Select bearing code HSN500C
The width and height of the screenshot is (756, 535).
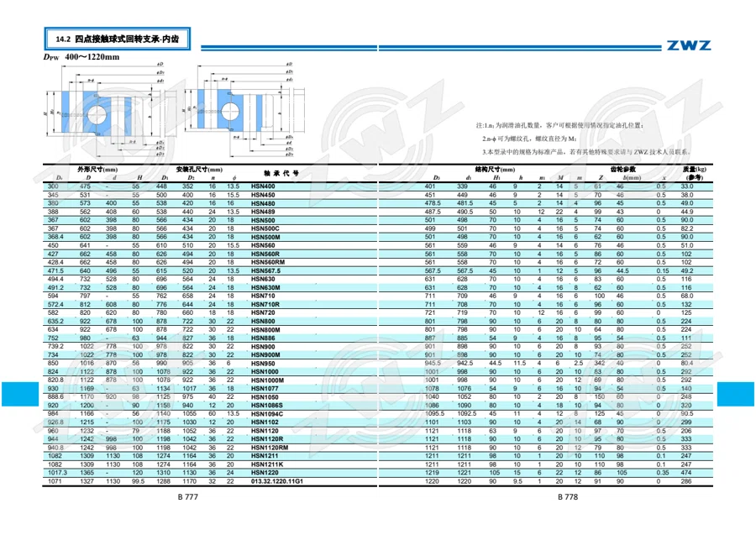click(265, 228)
